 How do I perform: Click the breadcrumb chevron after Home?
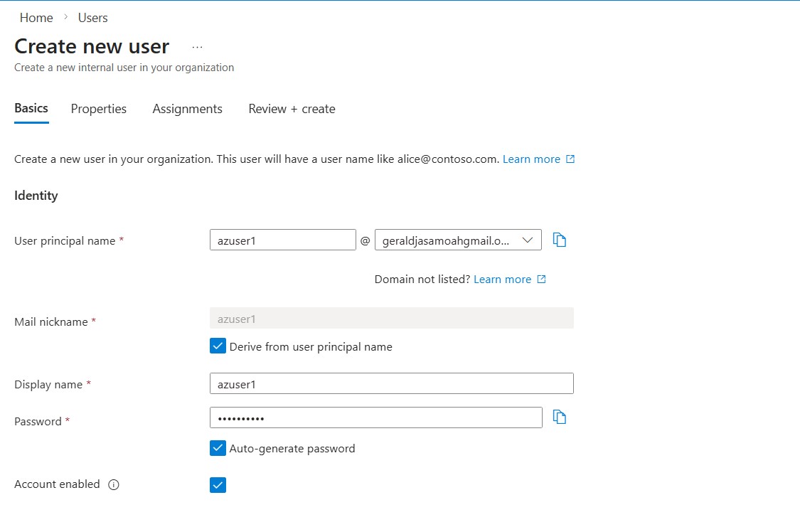tap(65, 17)
